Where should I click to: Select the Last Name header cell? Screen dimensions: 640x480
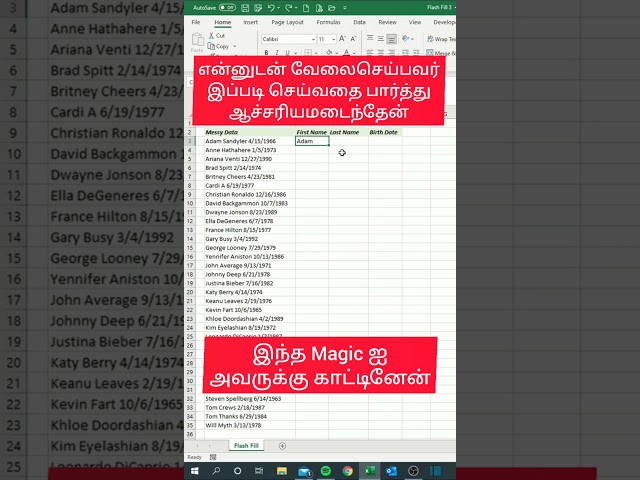coord(348,132)
